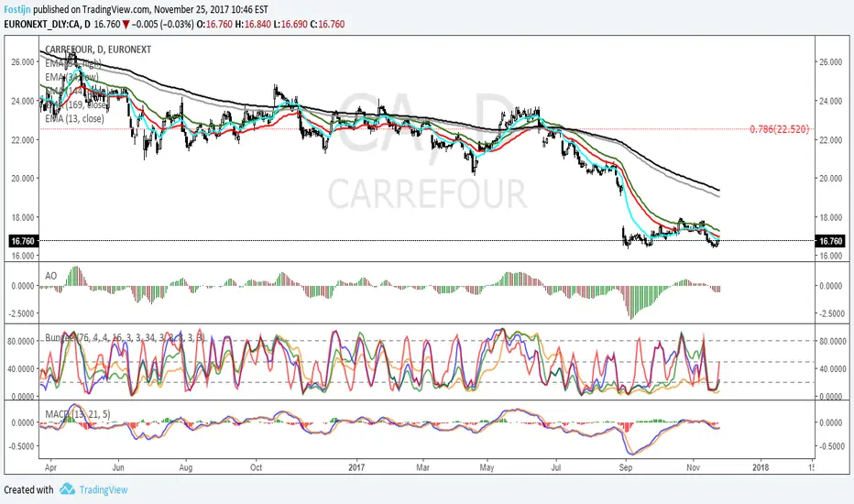
Task: Click the 16.760 price tag on left scale
Action: 22,241
